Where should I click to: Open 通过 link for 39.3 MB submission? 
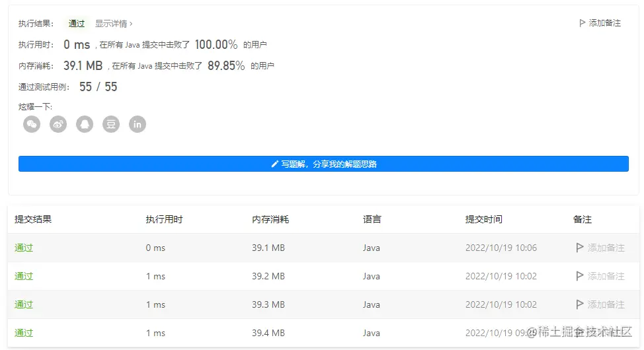pyautogui.click(x=24, y=304)
